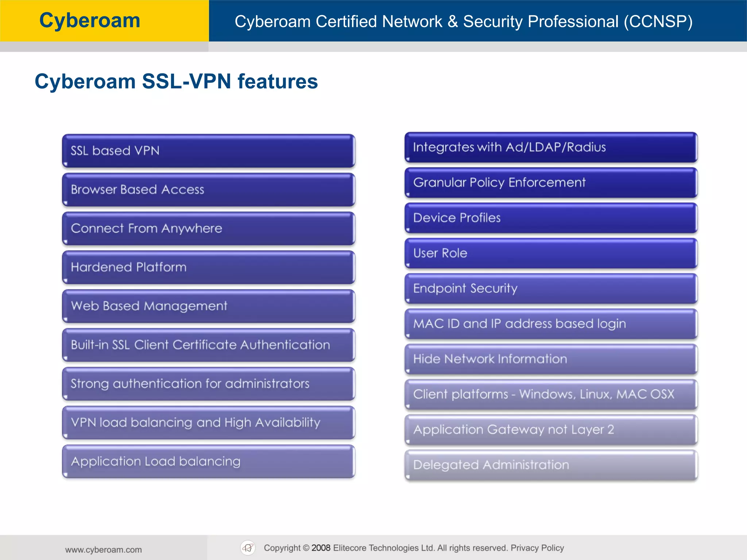The image size is (747, 560).
Task: Select the Cyberoam SSL-VPN features title
Action: pyautogui.click(x=176, y=81)
